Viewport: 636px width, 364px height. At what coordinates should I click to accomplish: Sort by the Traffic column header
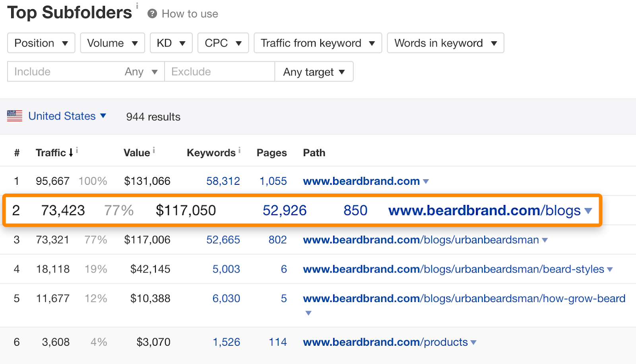point(50,153)
